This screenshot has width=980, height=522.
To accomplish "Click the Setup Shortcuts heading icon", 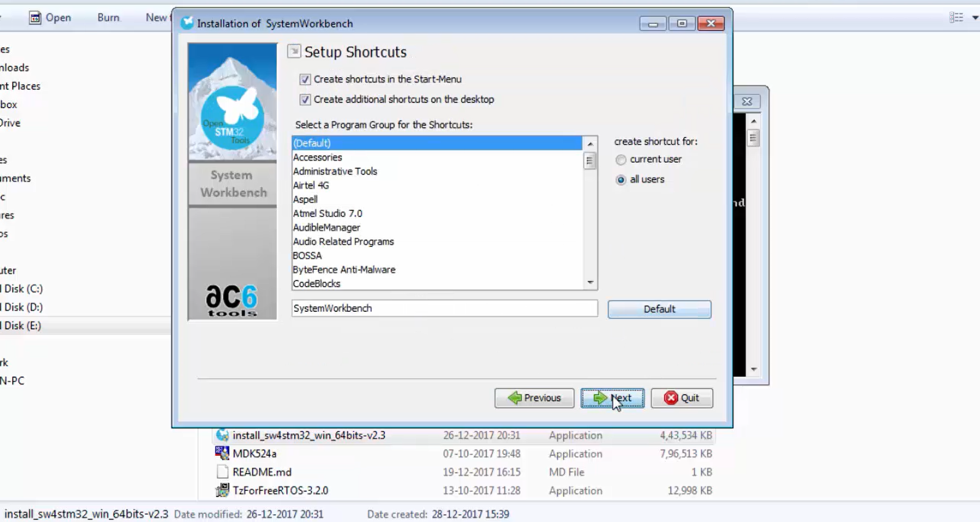I will [x=294, y=51].
